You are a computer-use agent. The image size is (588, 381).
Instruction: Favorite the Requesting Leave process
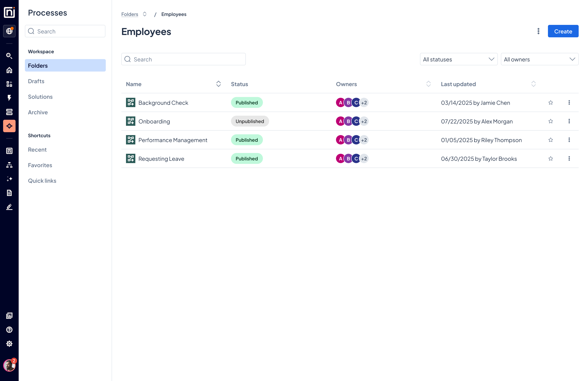click(x=550, y=159)
